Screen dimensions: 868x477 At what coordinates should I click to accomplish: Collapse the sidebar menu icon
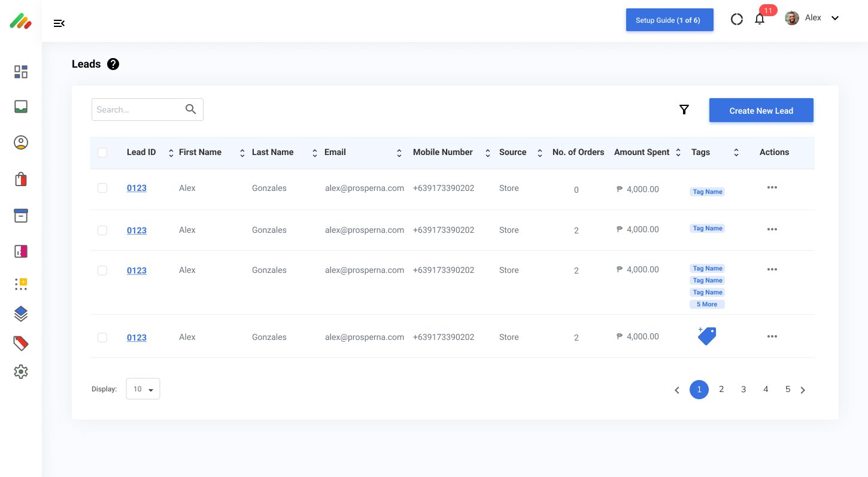(x=59, y=23)
